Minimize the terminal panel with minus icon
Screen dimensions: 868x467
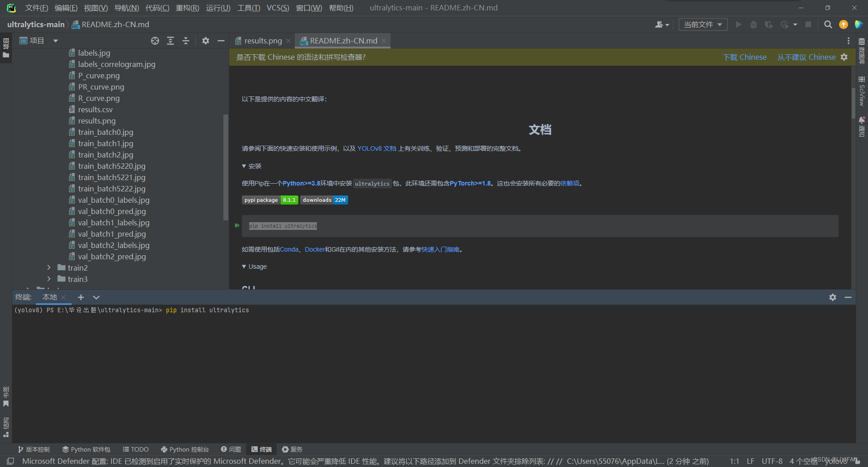pos(848,297)
